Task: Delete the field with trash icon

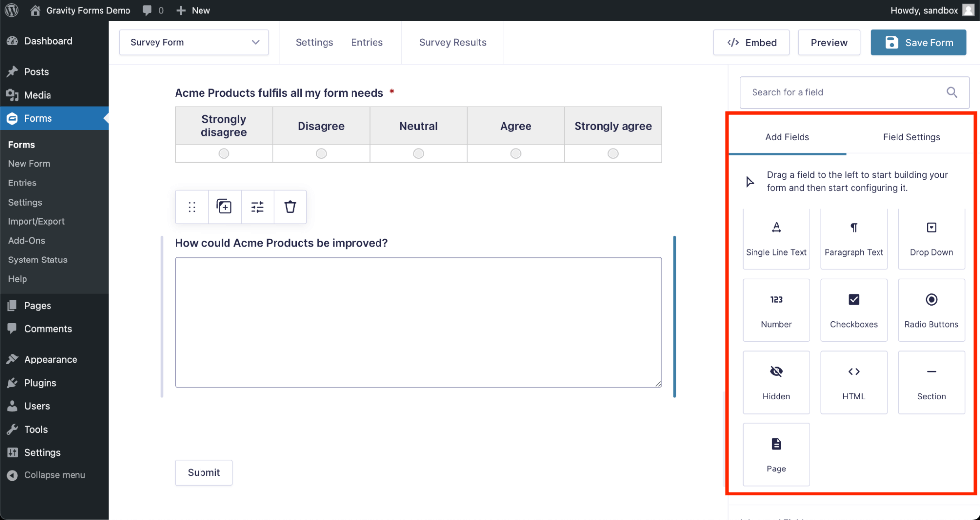Action: [290, 207]
